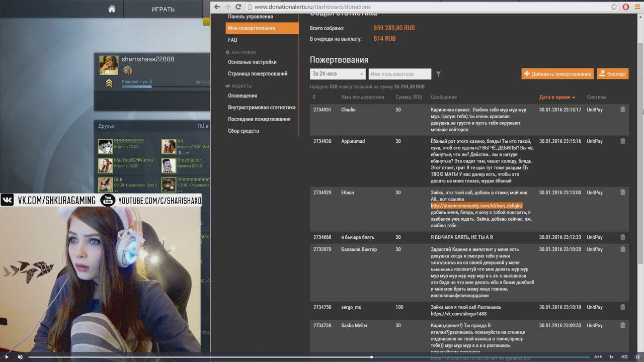Click username Charlie in donations table
Image resolution: width=644 pixels, height=362 pixels.
point(348,110)
